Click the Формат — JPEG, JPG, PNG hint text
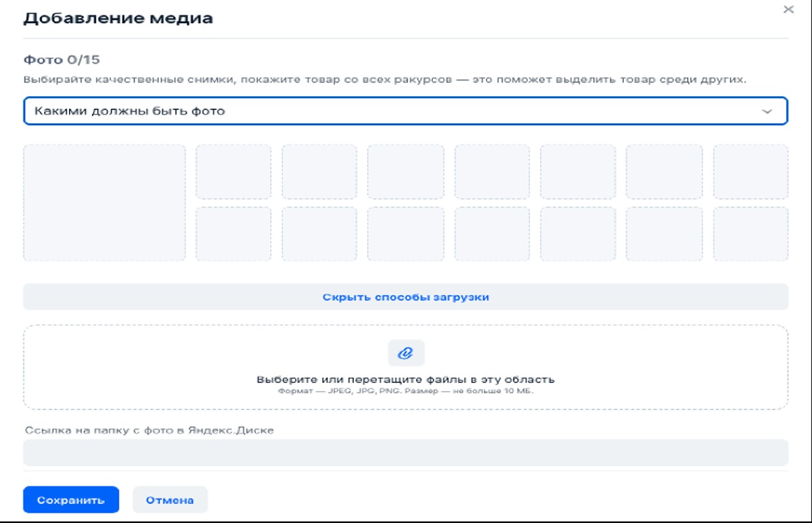Screen dimensions: 812x523 [406, 391]
